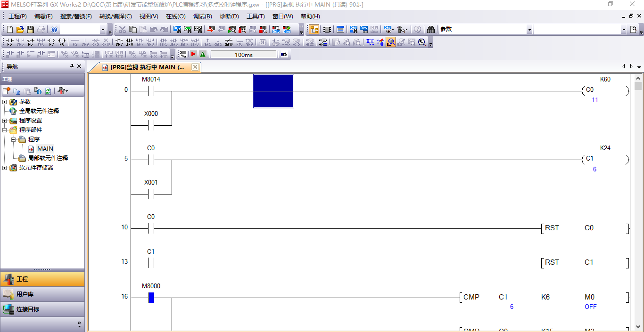Click the binoculars find icon
The height and width of the screenshot is (332, 644).
[431, 30]
